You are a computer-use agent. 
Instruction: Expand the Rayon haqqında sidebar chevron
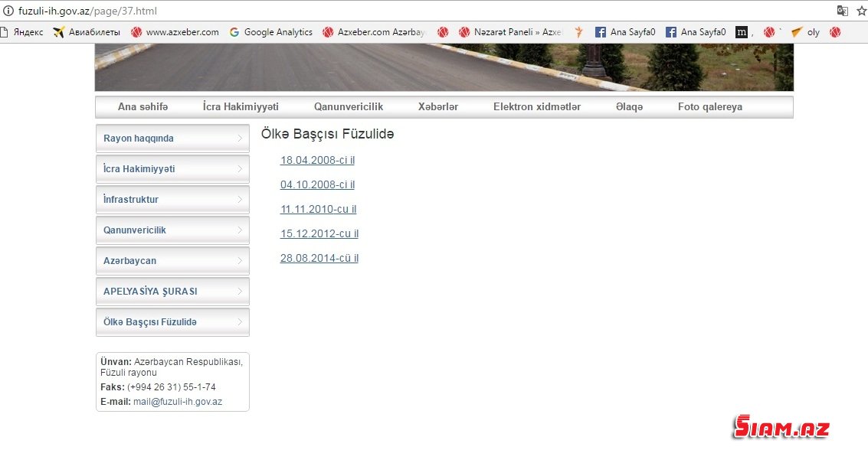(x=240, y=139)
